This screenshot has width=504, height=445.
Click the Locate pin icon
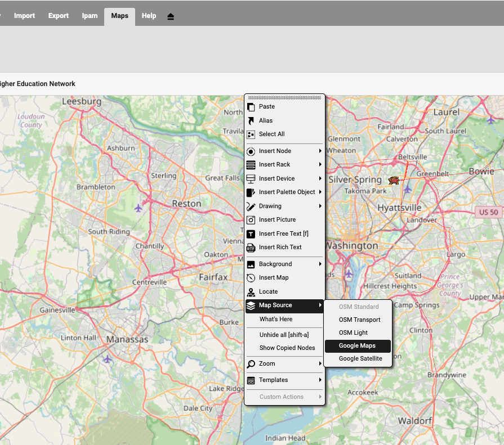(251, 292)
